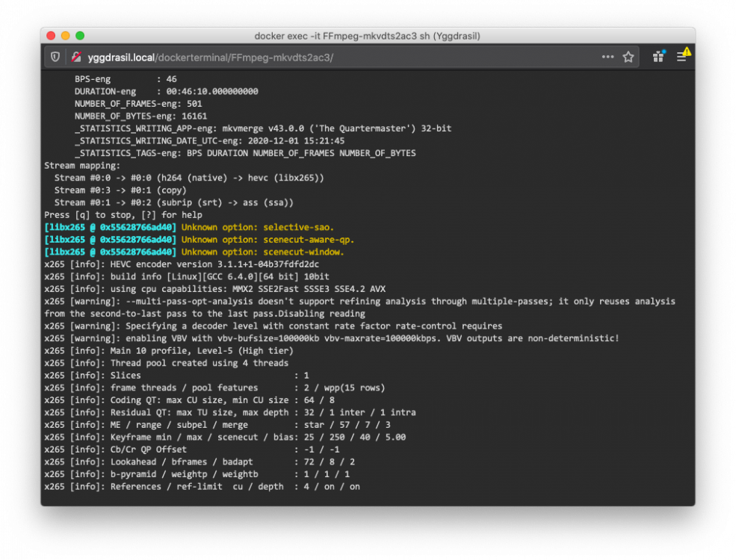Click the '_STATISTICS_WRITING_DATE_UTC-eng' line
This screenshot has height=560, width=736.
[209, 140]
